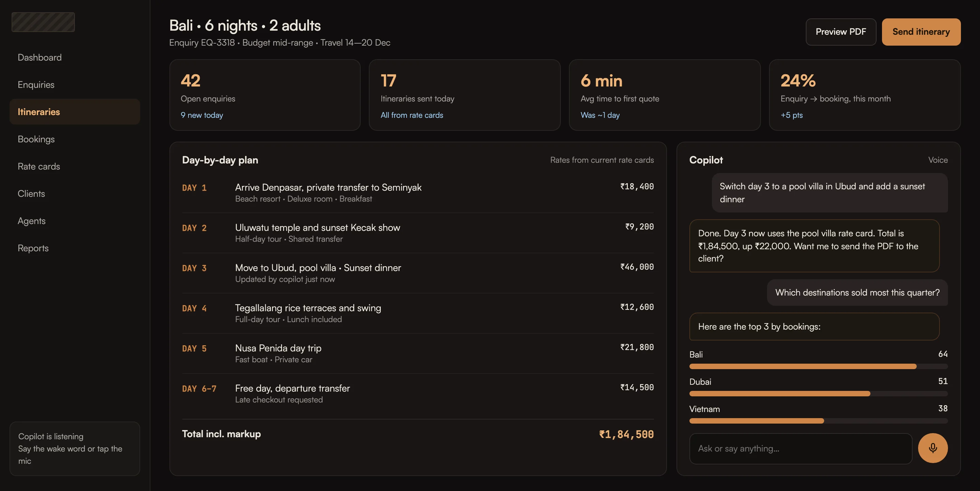Toggle Voice mode in Copilot panel

tap(938, 160)
